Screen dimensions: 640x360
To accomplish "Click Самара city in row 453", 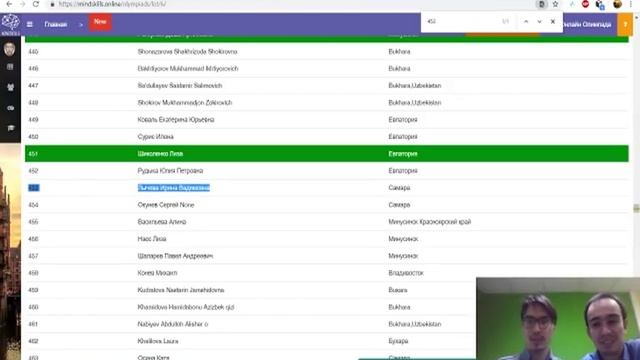I will [x=399, y=188].
